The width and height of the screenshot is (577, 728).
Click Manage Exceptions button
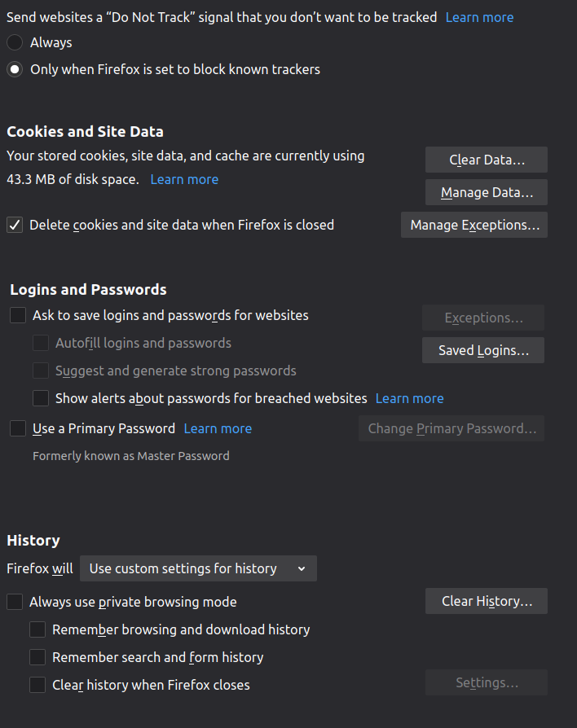[474, 225]
